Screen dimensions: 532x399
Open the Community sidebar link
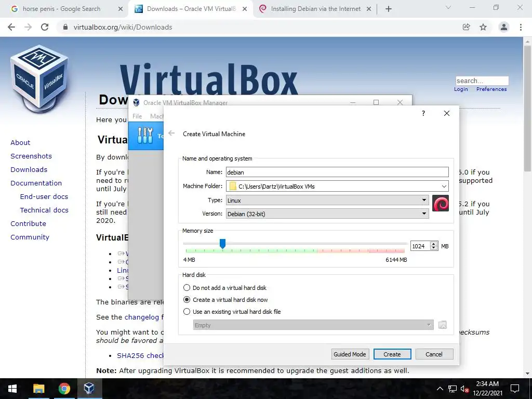(30, 237)
